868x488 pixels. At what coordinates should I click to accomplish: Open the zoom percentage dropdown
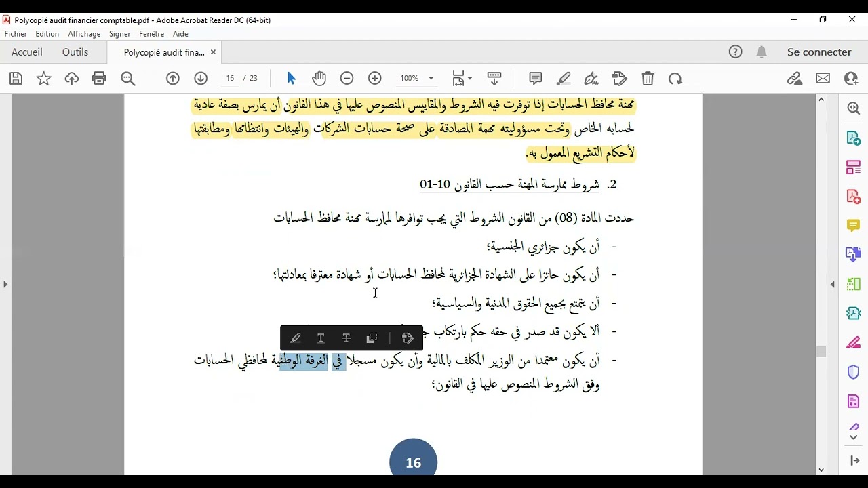[416, 79]
